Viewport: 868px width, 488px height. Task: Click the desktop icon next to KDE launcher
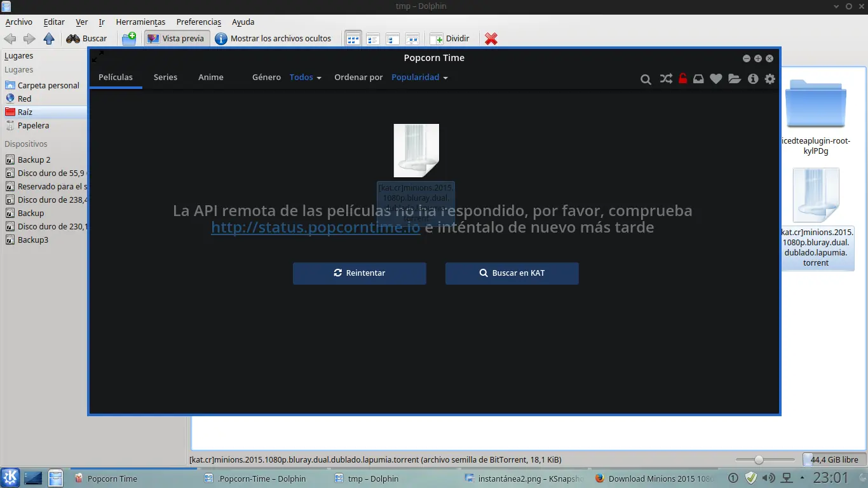pos(33,478)
